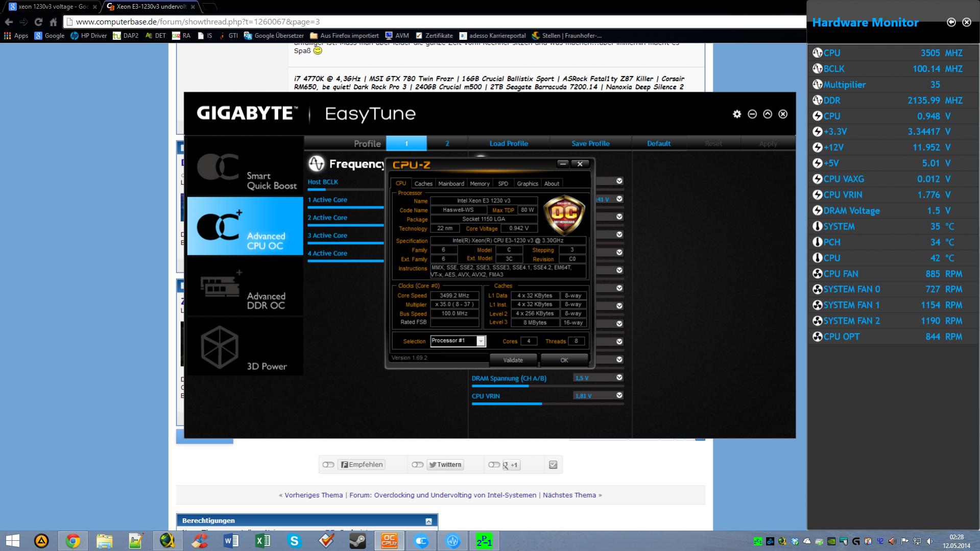This screenshot has width=980, height=551.
Task: Toggle the Google +1 share switch
Action: click(494, 465)
